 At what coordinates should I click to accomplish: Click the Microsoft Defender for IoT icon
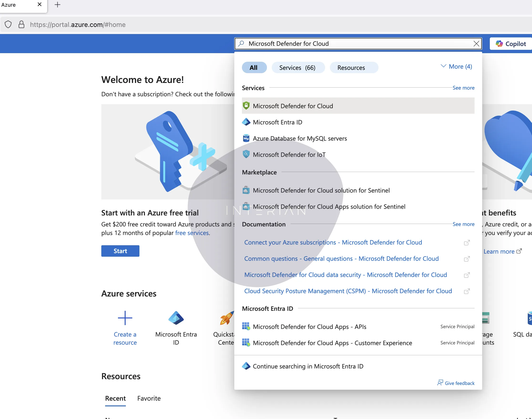(246, 154)
